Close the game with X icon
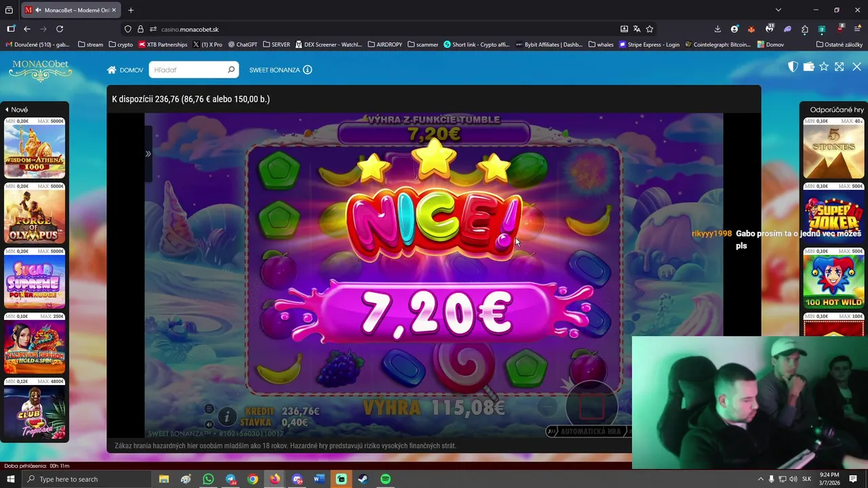 pos(856,66)
